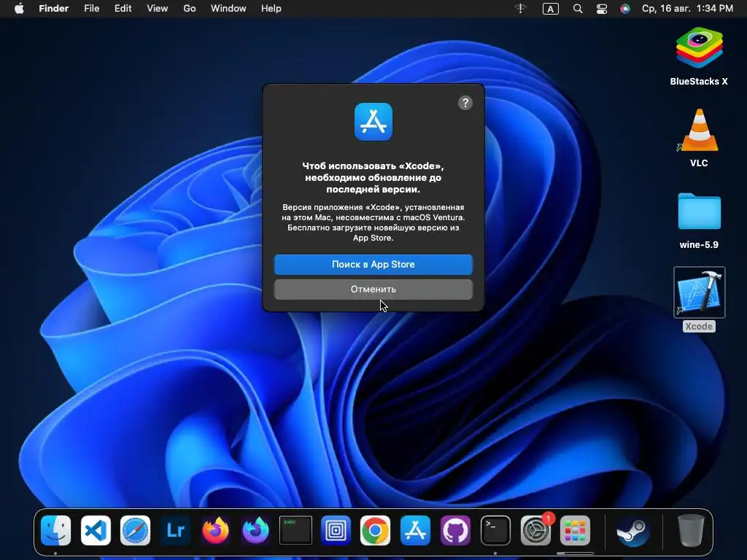Image resolution: width=747 pixels, height=560 pixels.
Task: Open the View menu
Action: 158,9
